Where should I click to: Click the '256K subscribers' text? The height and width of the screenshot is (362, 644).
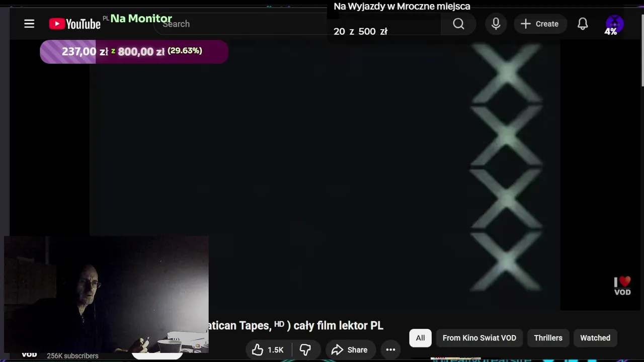[72, 355]
